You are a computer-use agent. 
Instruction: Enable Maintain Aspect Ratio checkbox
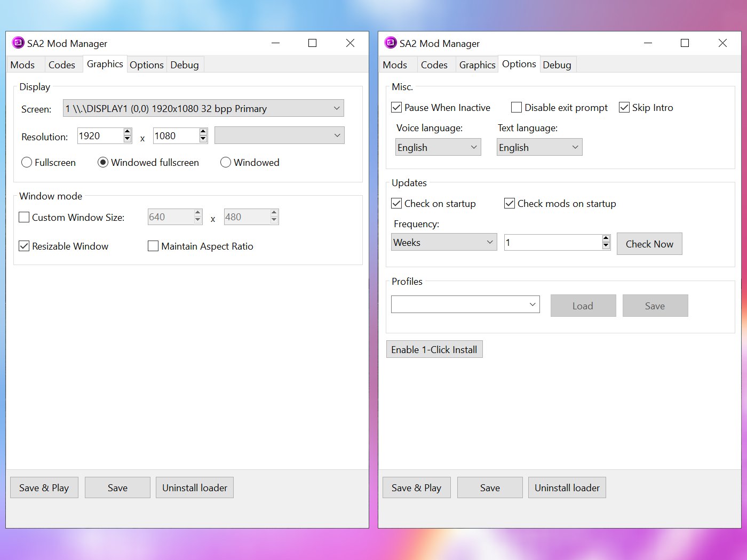tap(201, 246)
